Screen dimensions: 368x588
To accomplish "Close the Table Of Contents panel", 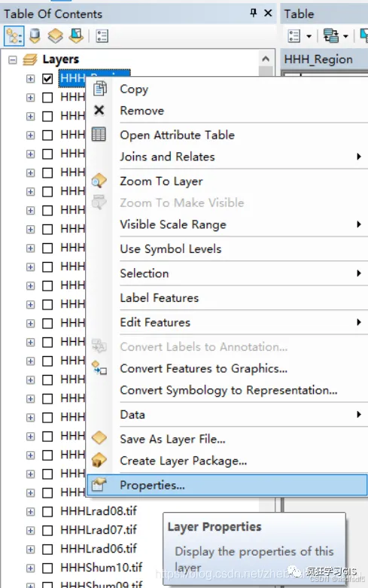I will point(268,13).
